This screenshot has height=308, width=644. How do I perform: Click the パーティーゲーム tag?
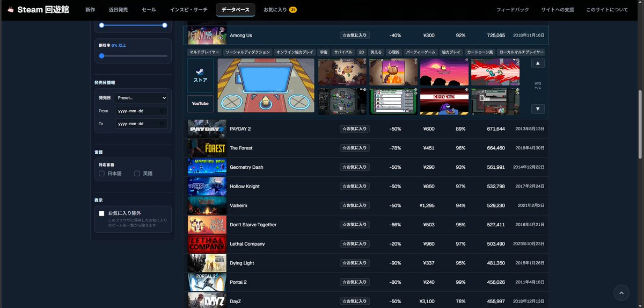(x=421, y=52)
